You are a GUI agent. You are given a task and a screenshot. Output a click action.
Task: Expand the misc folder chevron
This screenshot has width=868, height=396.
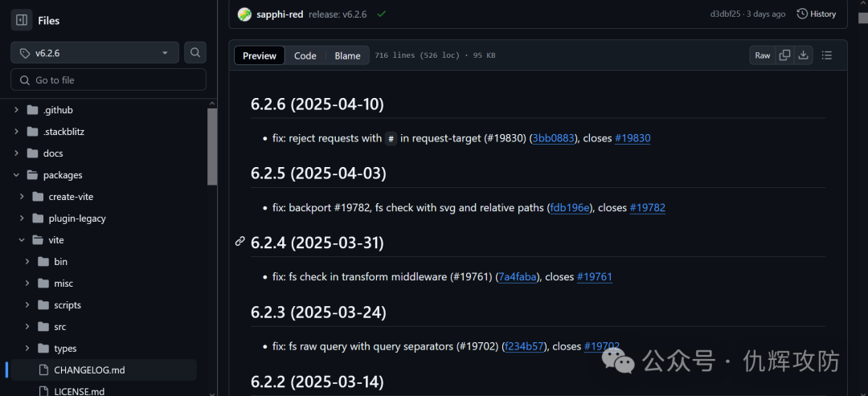coord(27,284)
